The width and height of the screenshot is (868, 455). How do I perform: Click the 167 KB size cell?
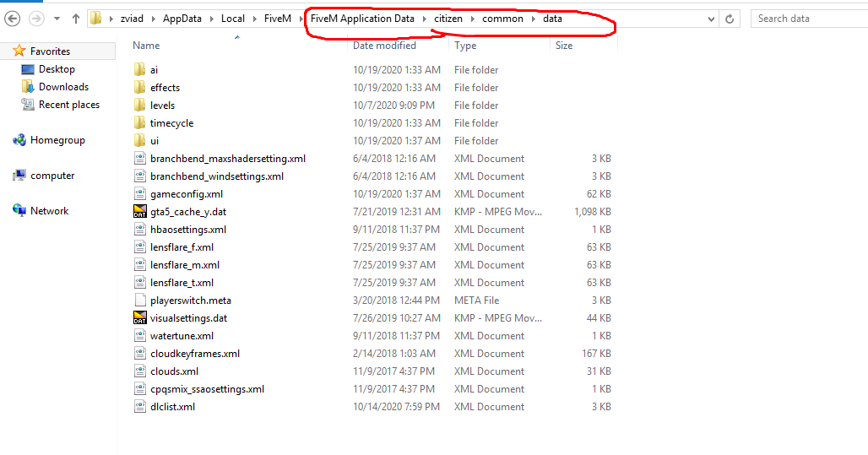tap(596, 353)
